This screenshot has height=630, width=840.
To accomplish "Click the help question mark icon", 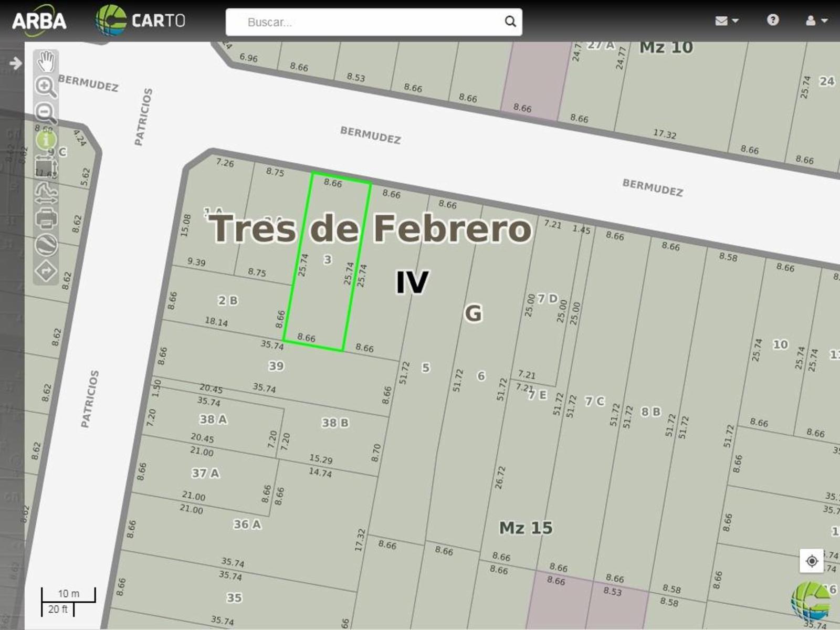I will pos(772,20).
